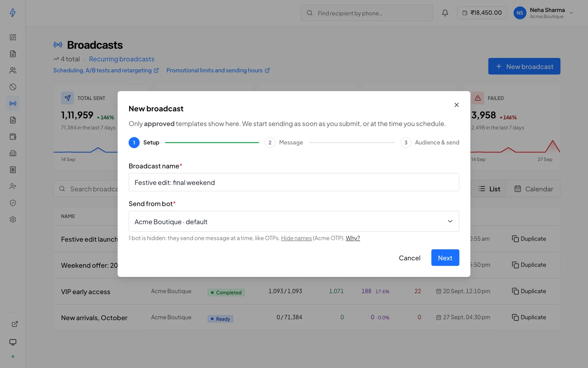
Task: Open the Neha Sharma account menu chevron
Action: 571,13
